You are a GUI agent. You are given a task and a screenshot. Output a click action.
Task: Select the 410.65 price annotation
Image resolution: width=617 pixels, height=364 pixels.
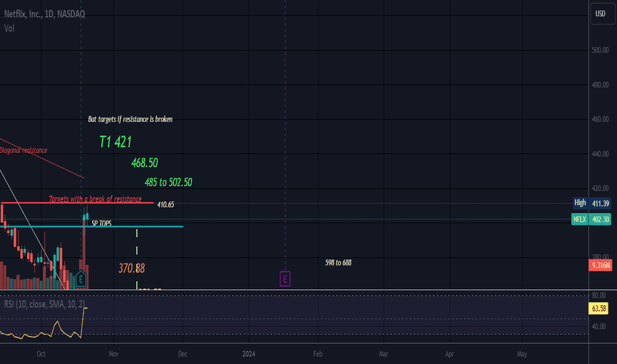(166, 205)
